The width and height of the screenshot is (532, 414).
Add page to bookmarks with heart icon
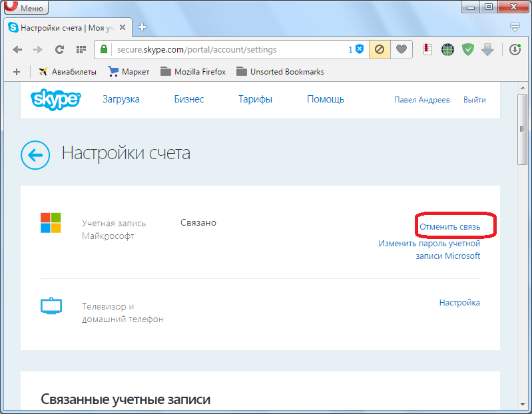tap(401, 49)
